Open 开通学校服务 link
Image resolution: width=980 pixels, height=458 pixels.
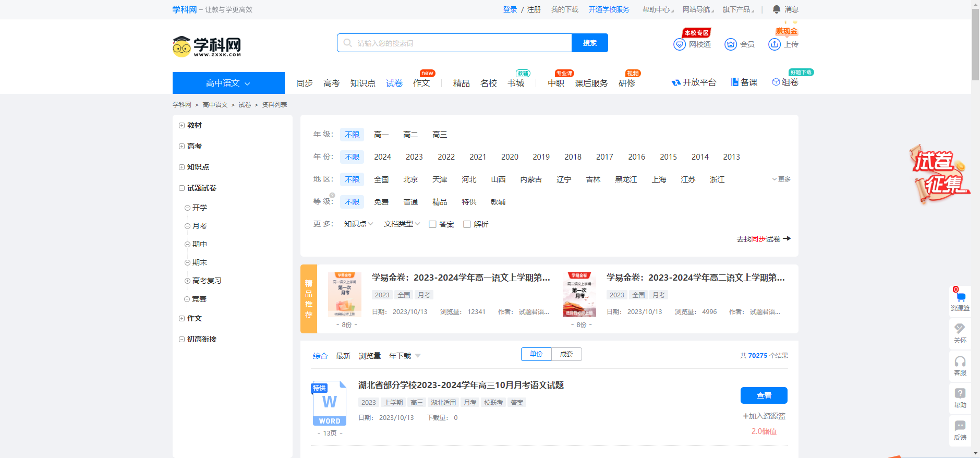pos(609,9)
